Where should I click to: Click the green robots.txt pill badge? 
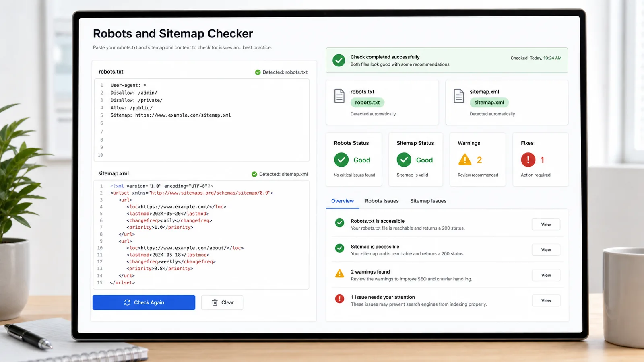[x=367, y=103]
